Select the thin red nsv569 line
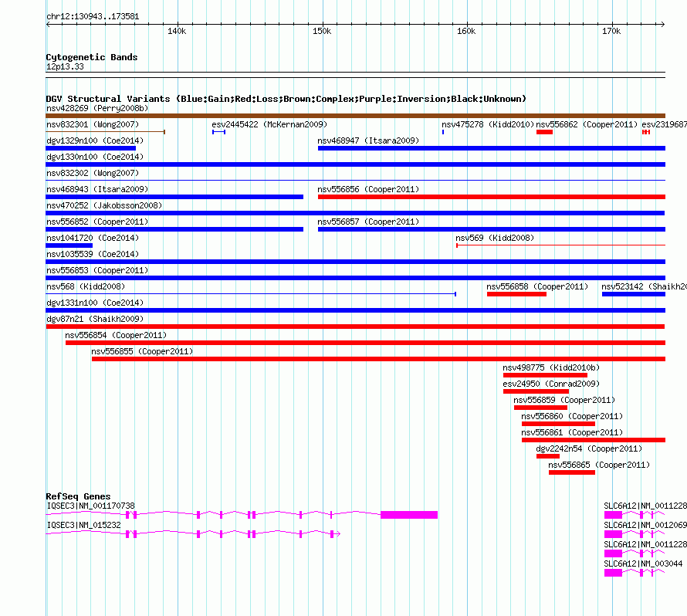The width and height of the screenshot is (687, 616). 561,245
